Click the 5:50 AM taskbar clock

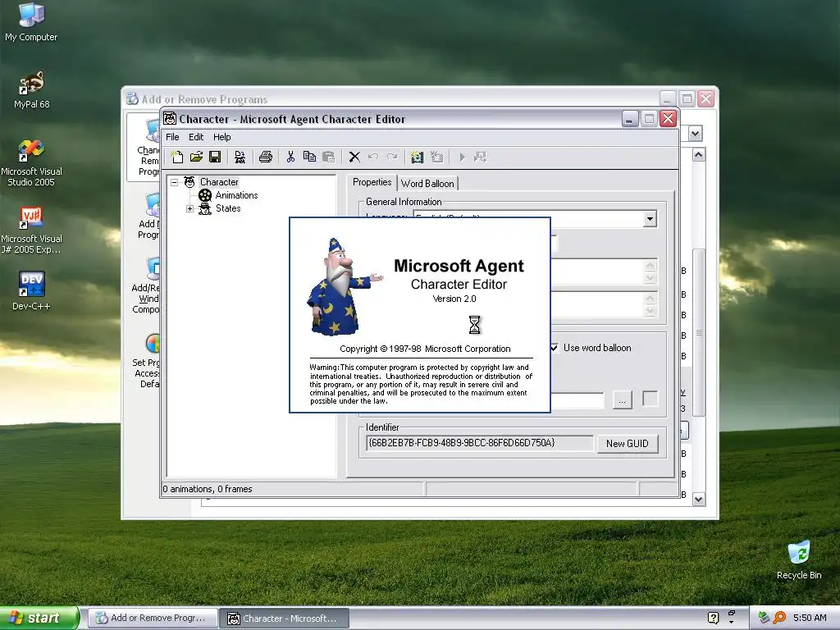tap(810, 618)
